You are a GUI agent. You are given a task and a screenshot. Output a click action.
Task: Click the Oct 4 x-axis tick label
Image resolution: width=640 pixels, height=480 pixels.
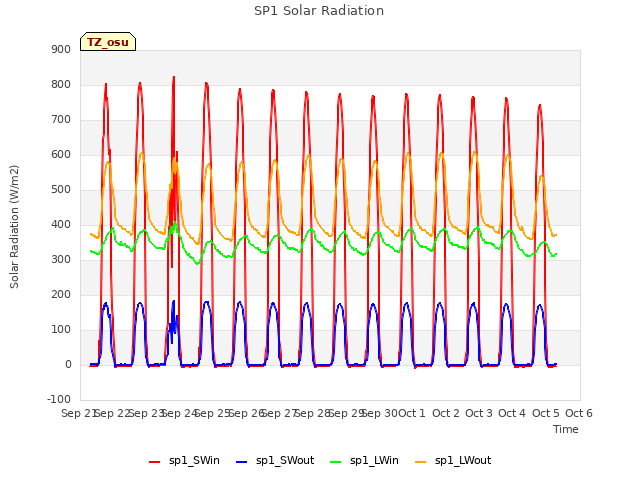pyautogui.click(x=512, y=413)
